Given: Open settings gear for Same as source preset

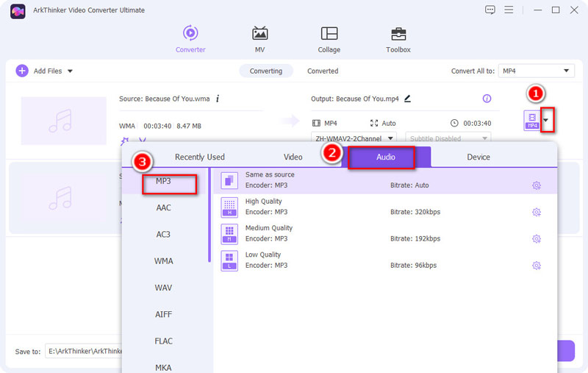Looking at the screenshot, I should [x=537, y=185].
